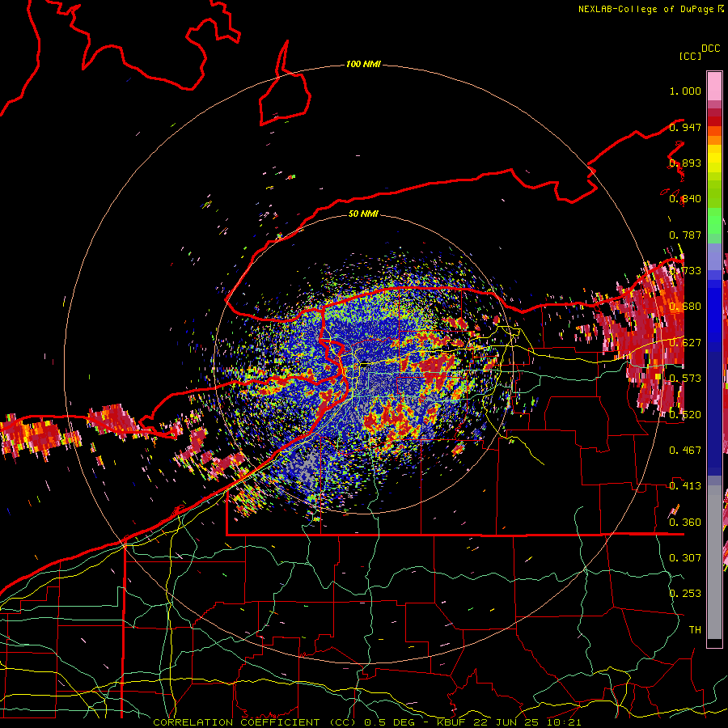Viewport: 728px width, 728px height.
Task: Click the 0.253 legend value
Action: coord(685,594)
